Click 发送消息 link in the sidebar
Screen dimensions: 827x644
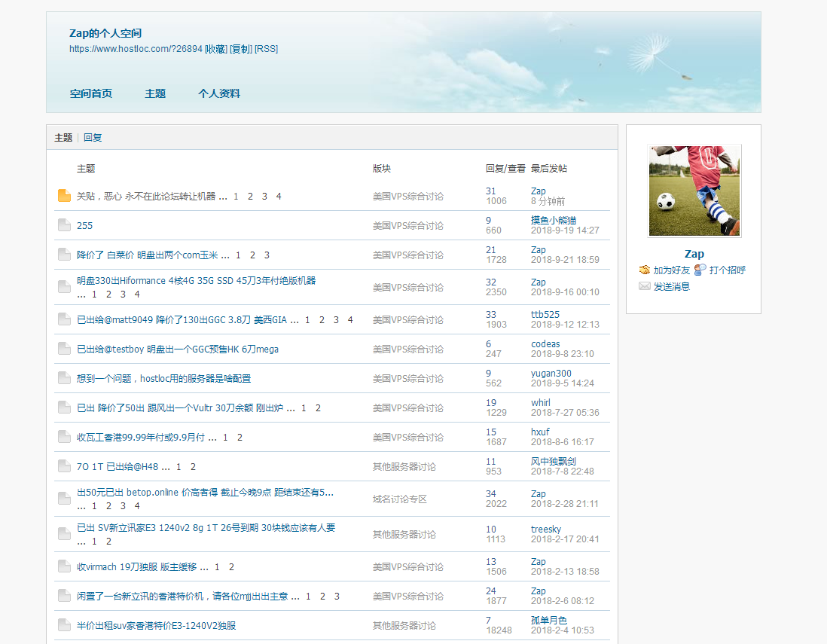tap(671, 286)
